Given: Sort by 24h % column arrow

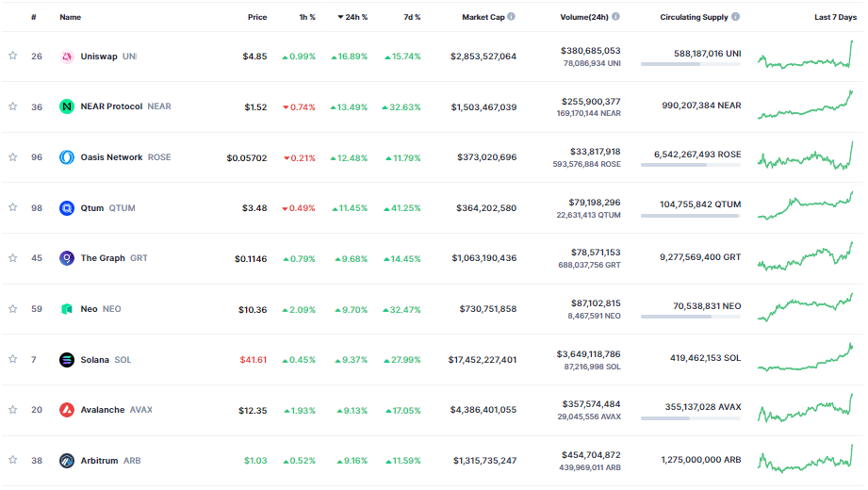Looking at the screenshot, I should [340, 17].
